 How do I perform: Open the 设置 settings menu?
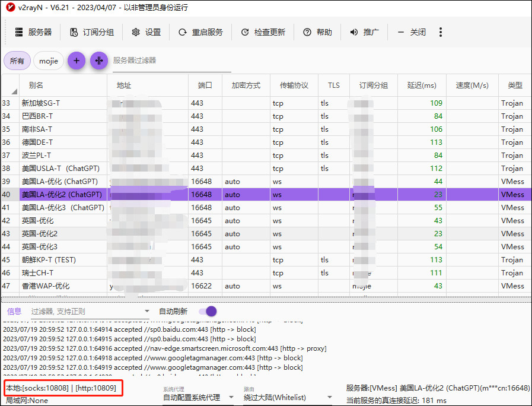tap(146, 32)
